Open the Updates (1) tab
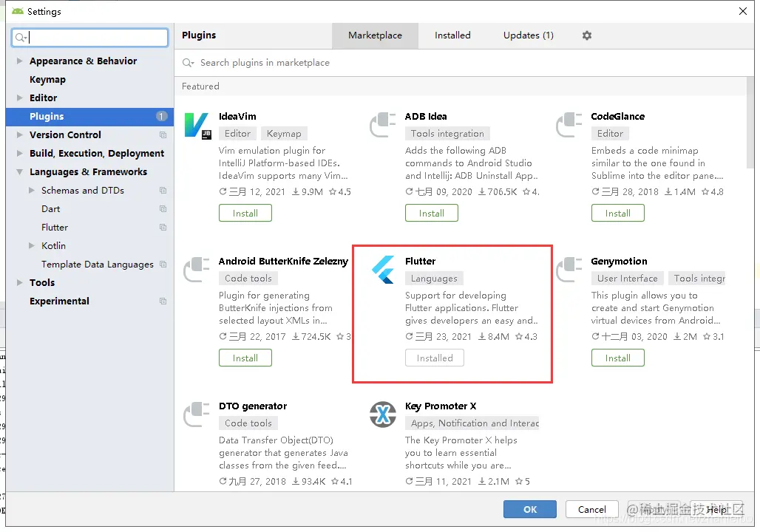The image size is (760, 532). 529,35
